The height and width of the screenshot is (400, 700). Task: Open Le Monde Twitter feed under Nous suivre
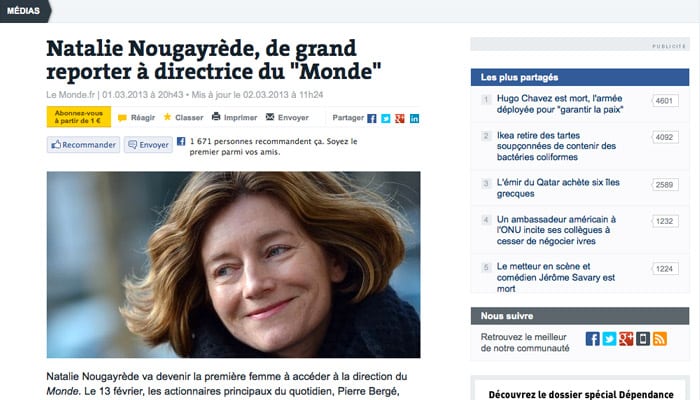pyautogui.click(x=609, y=339)
